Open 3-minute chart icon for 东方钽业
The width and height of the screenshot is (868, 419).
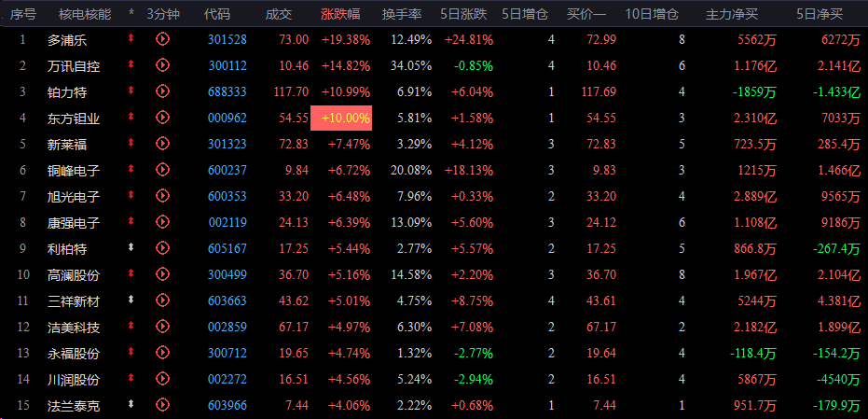(x=162, y=117)
